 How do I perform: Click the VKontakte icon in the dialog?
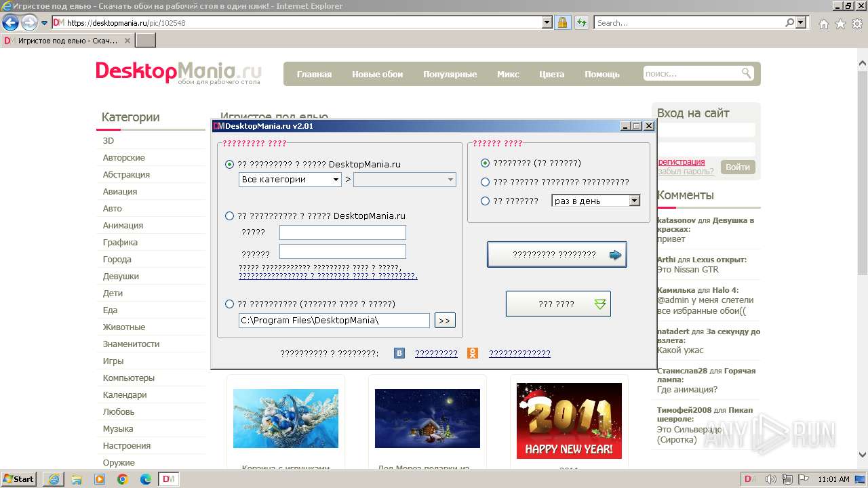pos(399,353)
